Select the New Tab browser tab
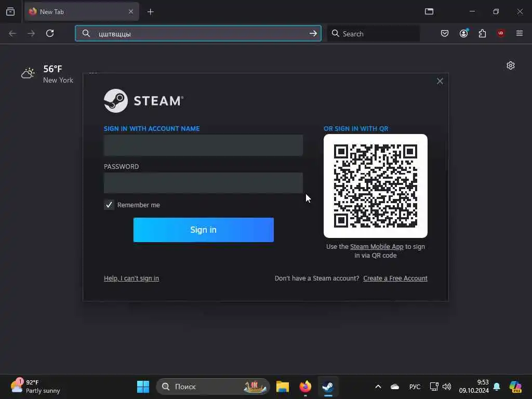This screenshot has width=532, height=399. [82, 11]
